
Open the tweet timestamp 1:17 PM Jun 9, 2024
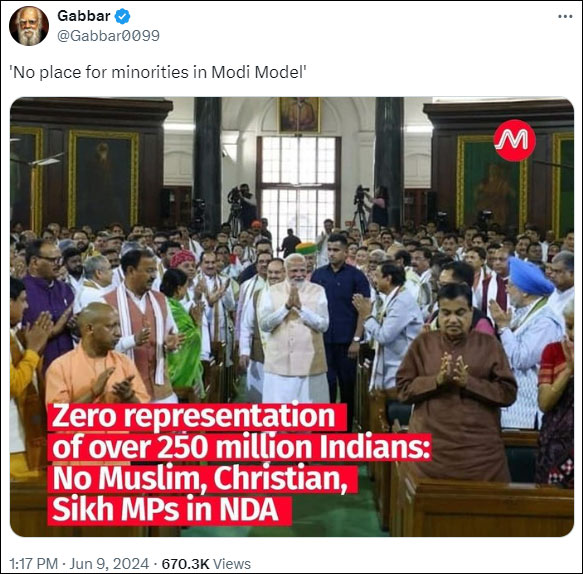point(79,563)
